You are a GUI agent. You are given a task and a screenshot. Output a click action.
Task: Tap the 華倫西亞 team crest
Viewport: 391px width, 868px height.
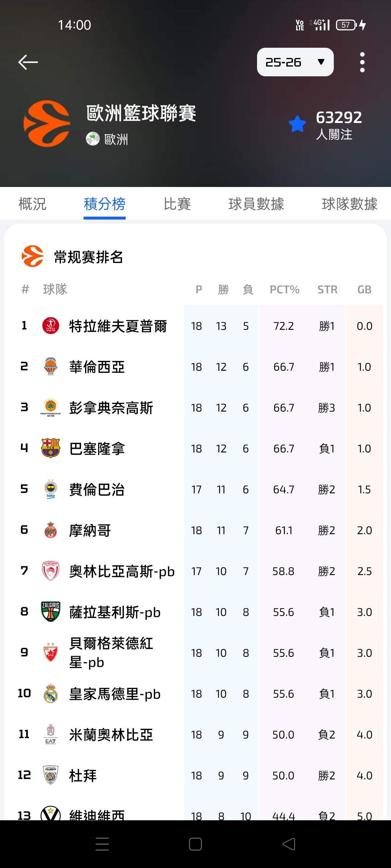(x=51, y=367)
